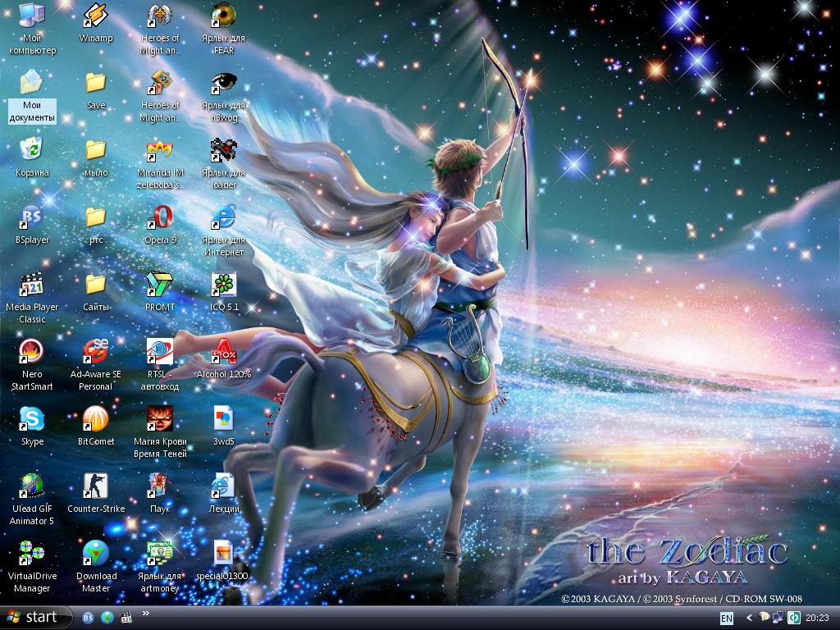Select the мыло folder

click(x=96, y=157)
